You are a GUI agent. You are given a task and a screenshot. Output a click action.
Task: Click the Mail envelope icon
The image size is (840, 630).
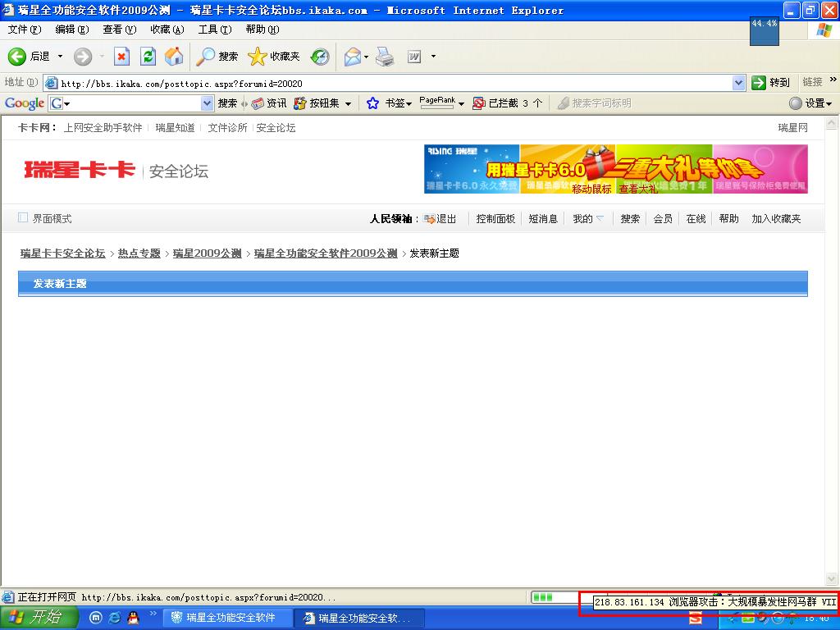click(x=352, y=57)
